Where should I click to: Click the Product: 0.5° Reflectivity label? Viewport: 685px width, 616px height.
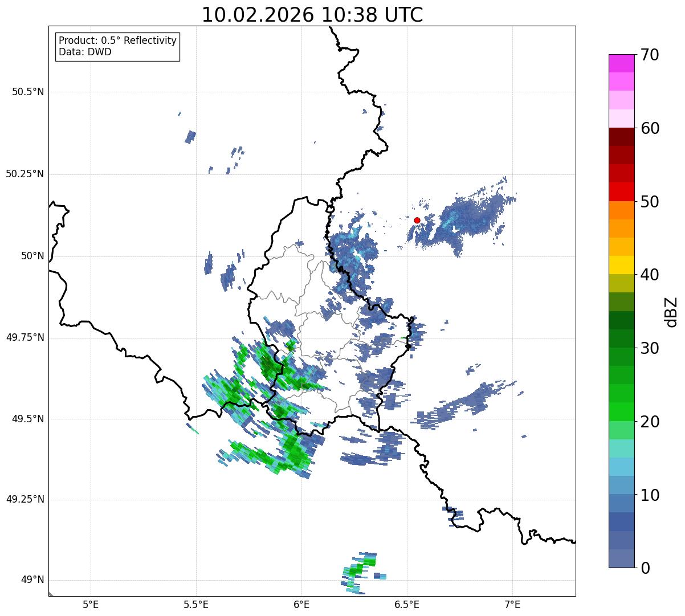[x=117, y=40]
